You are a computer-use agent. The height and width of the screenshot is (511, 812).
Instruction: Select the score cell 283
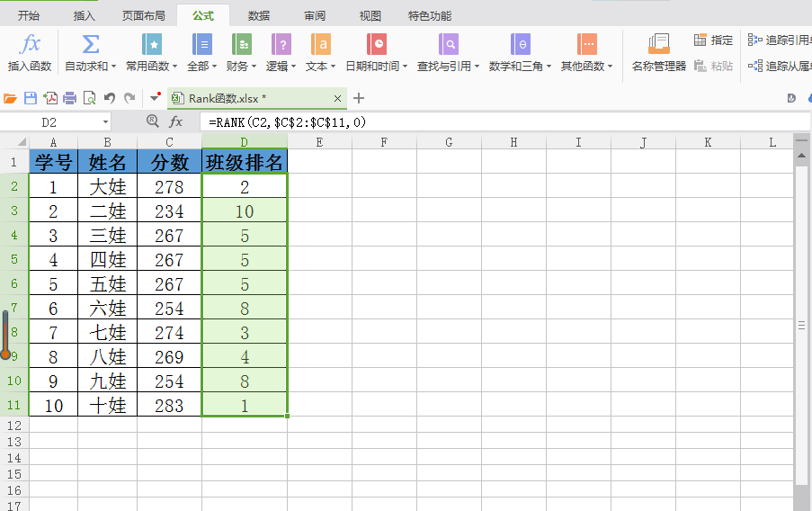(x=169, y=405)
